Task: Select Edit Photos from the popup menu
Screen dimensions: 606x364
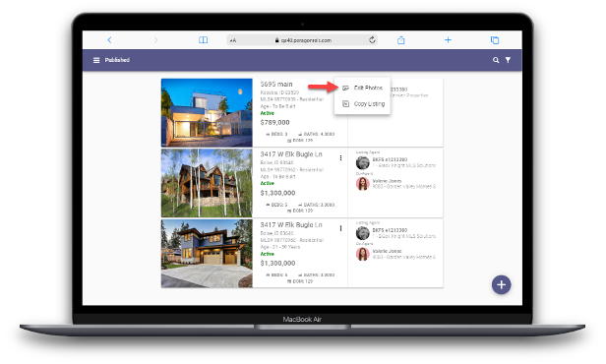Action: tap(362, 88)
